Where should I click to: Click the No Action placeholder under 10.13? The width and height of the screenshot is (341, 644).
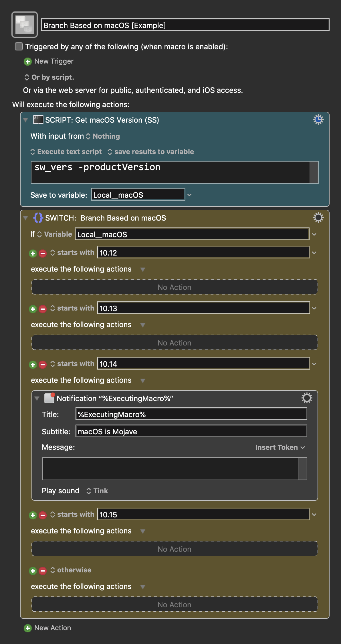(x=175, y=343)
